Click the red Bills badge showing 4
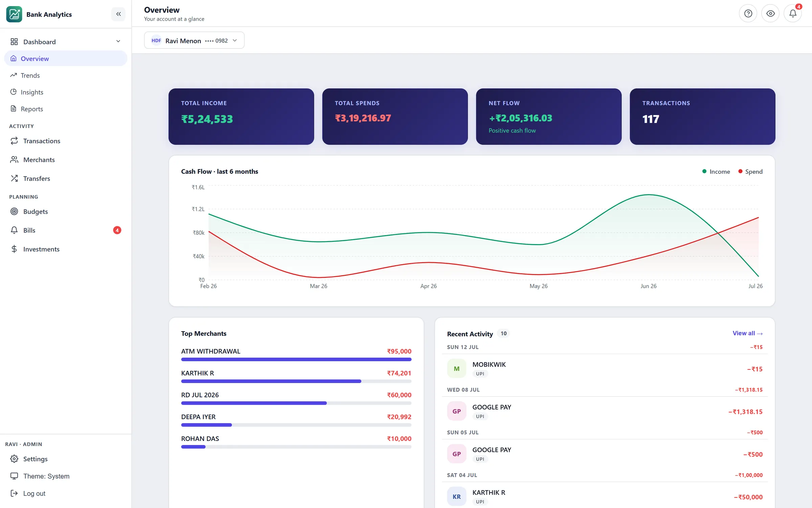The width and height of the screenshot is (812, 508). [117, 230]
